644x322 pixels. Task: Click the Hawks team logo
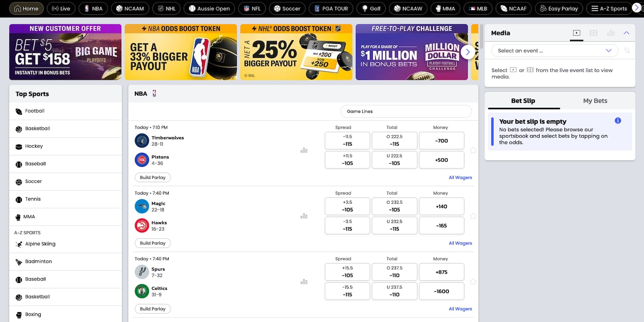pos(142,226)
